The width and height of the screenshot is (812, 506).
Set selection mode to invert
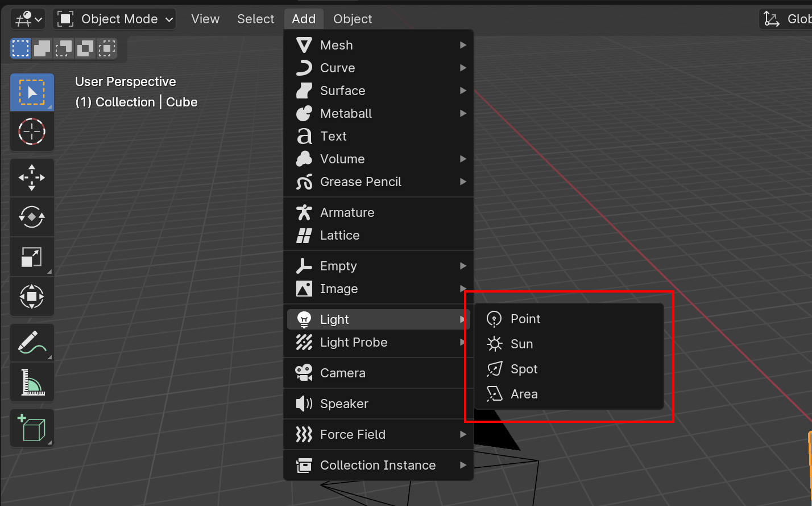[85, 49]
